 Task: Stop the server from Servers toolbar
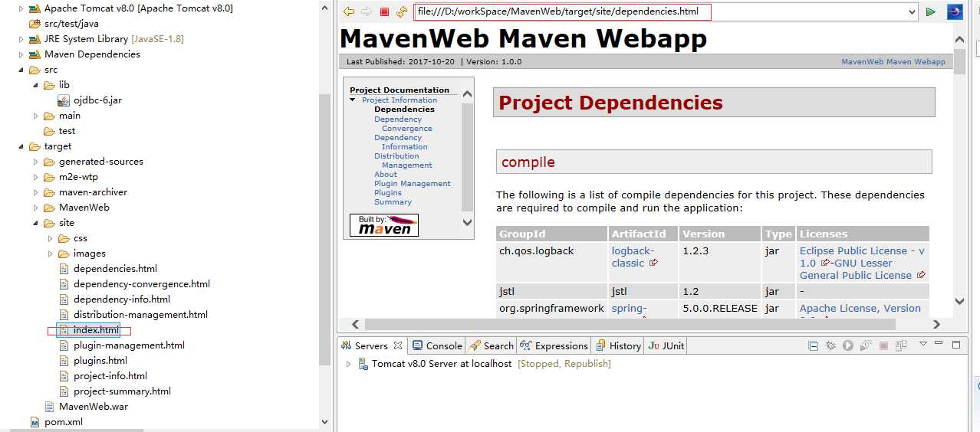(x=883, y=346)
